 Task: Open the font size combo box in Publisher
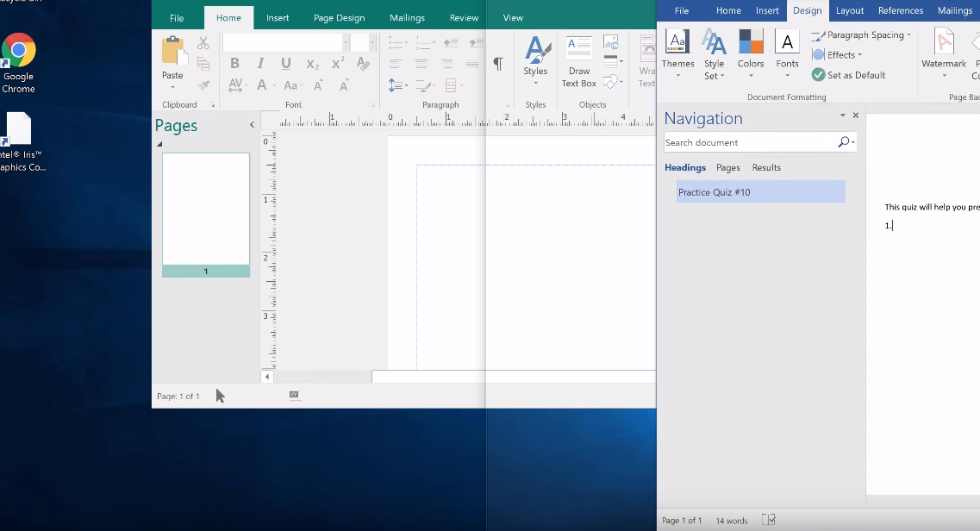[363, 42]
